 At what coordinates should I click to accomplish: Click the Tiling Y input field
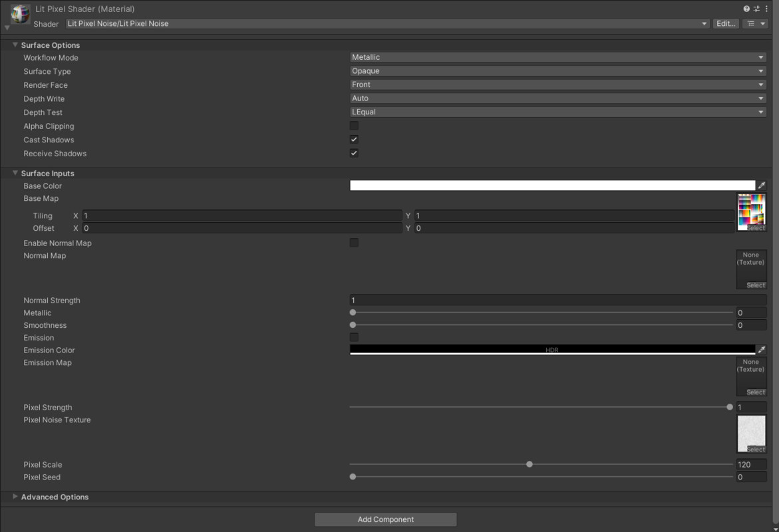574,215
